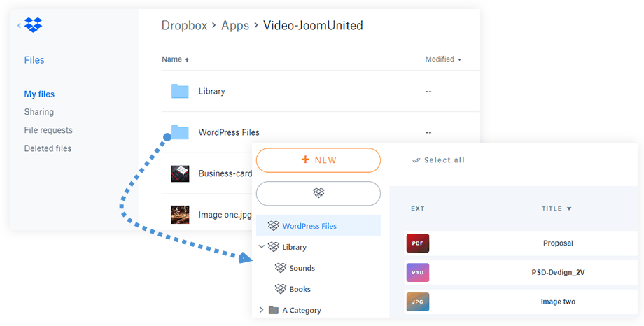Sort files by Modified dropdown arrow
This screenshot has height=326, width=644.
coord(460,60)
